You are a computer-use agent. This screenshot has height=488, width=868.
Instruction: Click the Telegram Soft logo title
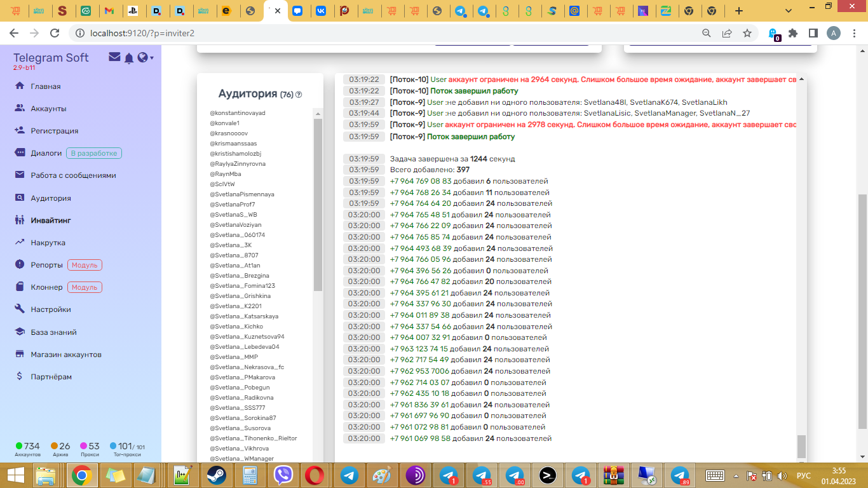pyautogui.click(x=51, y=58)
